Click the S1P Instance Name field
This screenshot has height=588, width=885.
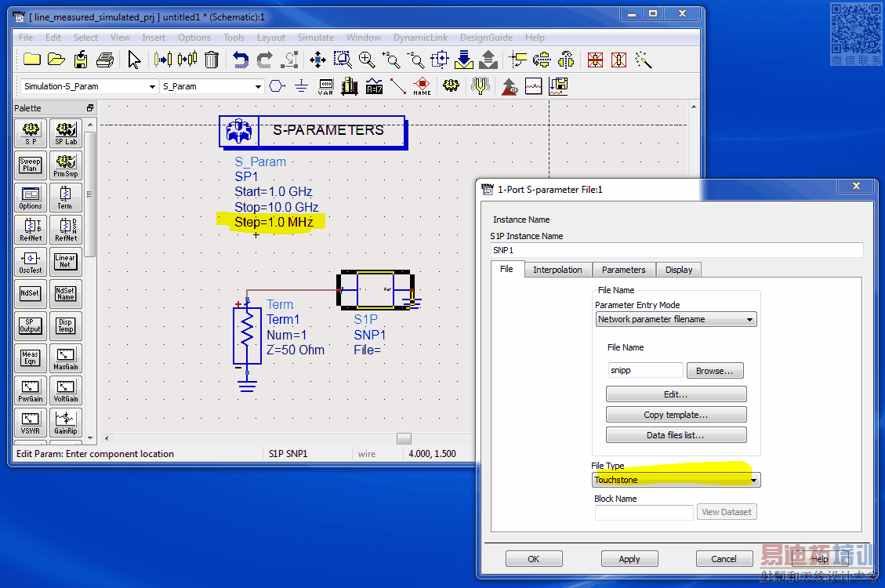click(x=676, y=250)
